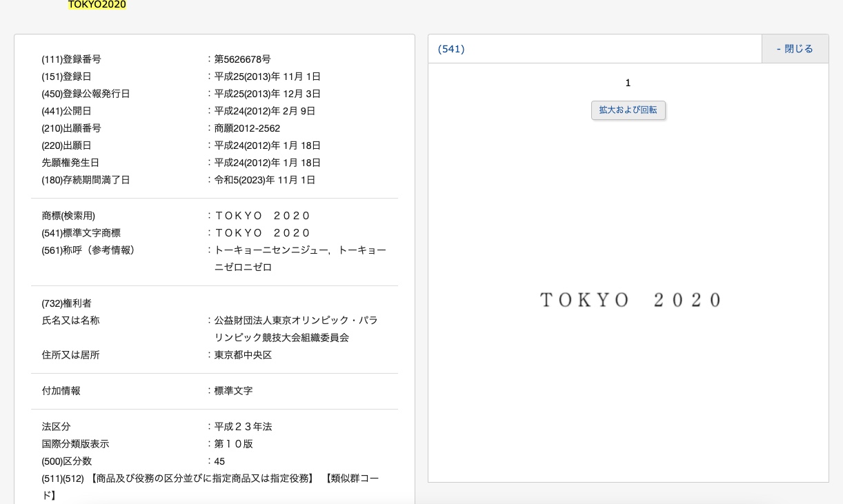Click publication date 平成24(2012)年 2月 9日
The width and height of the screenshot is (843, 504).
(264, 111)
